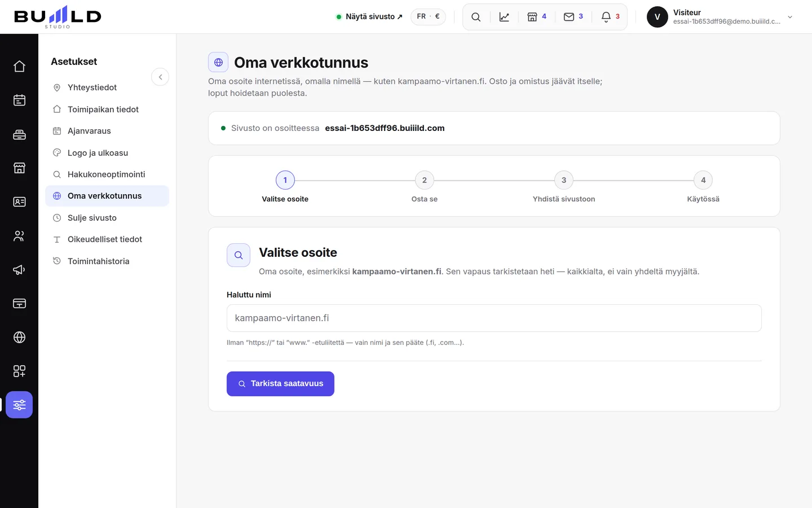Click the Haluttu nimi domain input field

(x=494, y=318)
